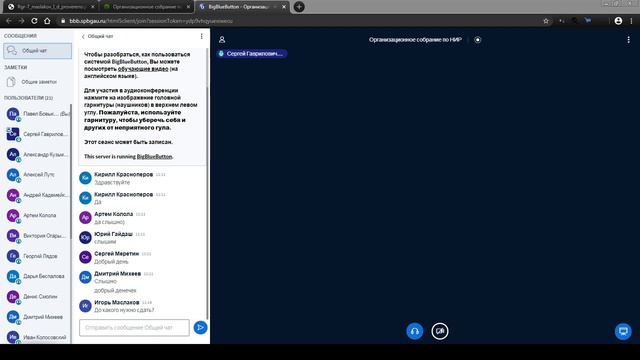This screenshot has width=640, height=360.
Task: Click the browser address bar URL
Action: [151, 21]
